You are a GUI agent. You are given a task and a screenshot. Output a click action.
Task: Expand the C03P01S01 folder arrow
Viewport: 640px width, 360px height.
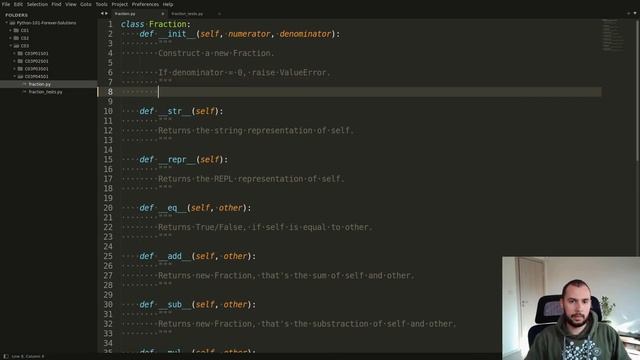coord(14,53)
